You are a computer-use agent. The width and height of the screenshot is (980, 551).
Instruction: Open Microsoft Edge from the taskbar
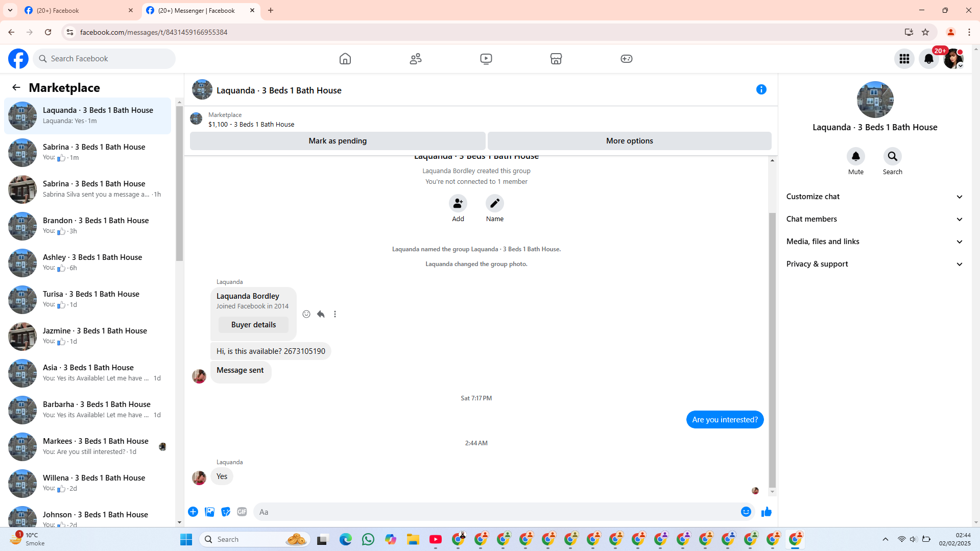coord(346,539)
